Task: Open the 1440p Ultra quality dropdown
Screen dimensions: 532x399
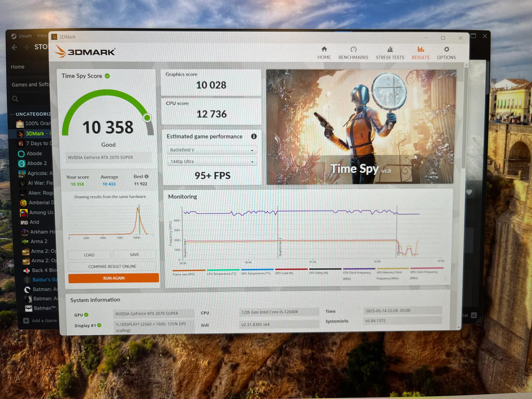Action: [212, 161]
